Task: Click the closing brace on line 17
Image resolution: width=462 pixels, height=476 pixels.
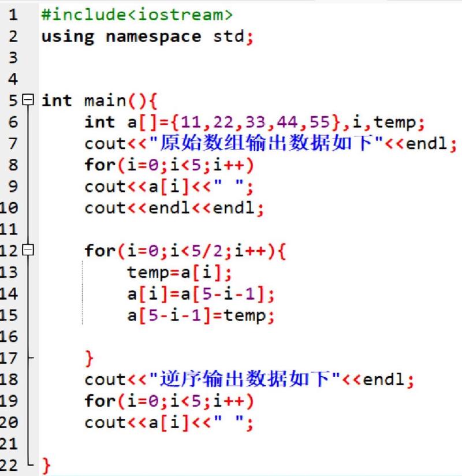Action: 90,359
